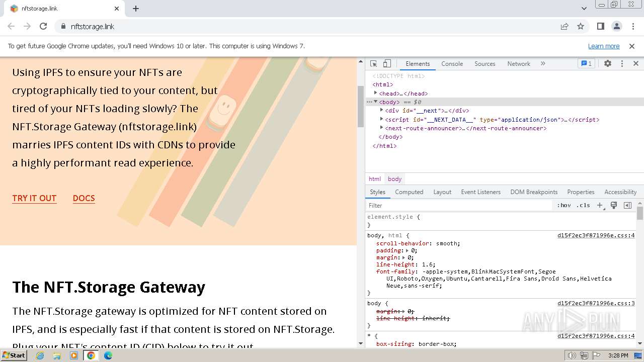Launch Internet Explorer from the taskbar
644x362 pixels.
pyautogui.click(x=40, y=355)
